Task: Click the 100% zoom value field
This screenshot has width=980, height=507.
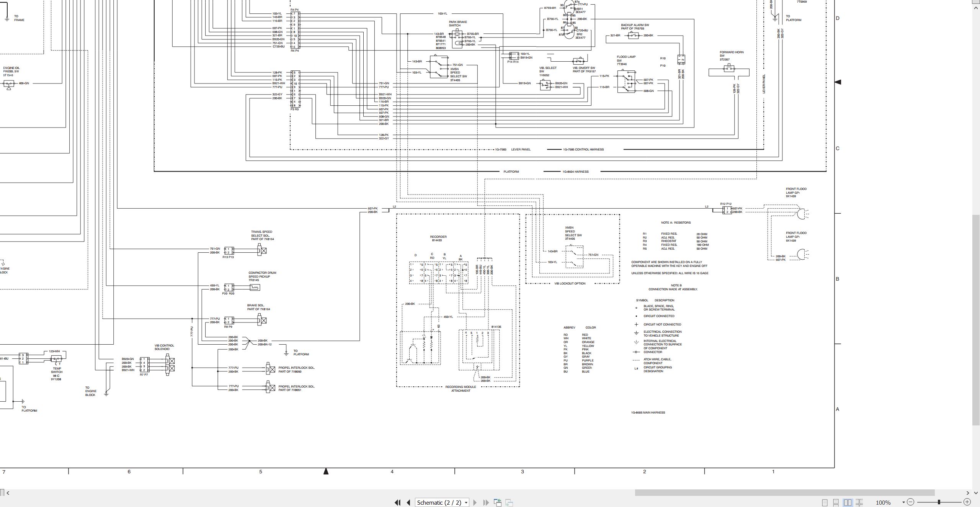Action: pyautogui.click(x=883, y=502)
